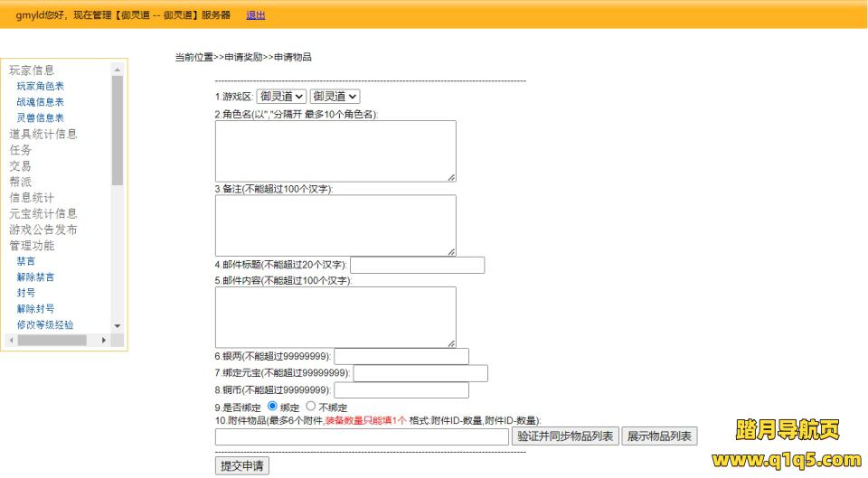The height and width of the screenshot is (478, 868).
Task: Click the 验证并同步物品列表 button
Action: pyautogui.click(x=565, y=436)
